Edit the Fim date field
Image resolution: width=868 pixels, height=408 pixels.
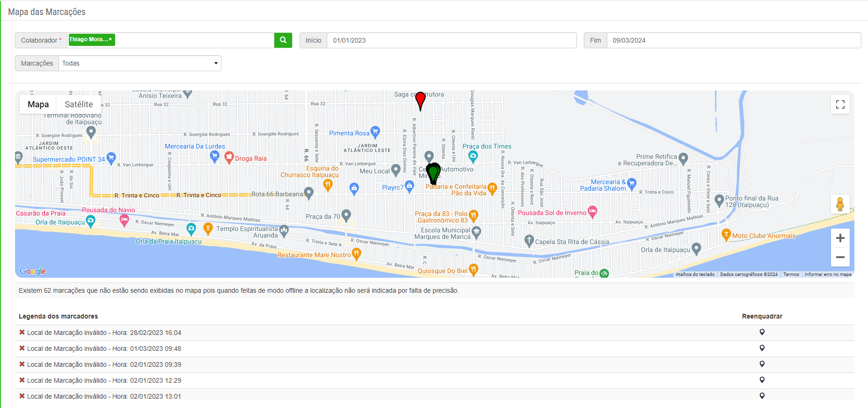pos(734,40)
